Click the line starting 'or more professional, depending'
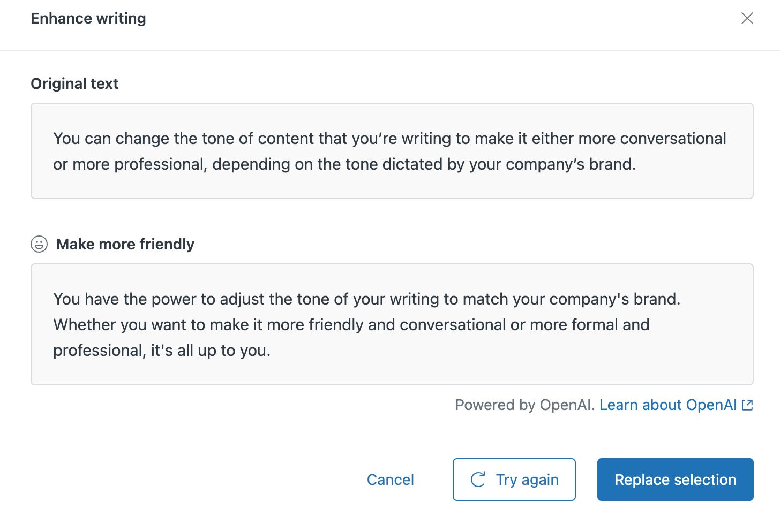Screen dimensions: 780x532 344,164
